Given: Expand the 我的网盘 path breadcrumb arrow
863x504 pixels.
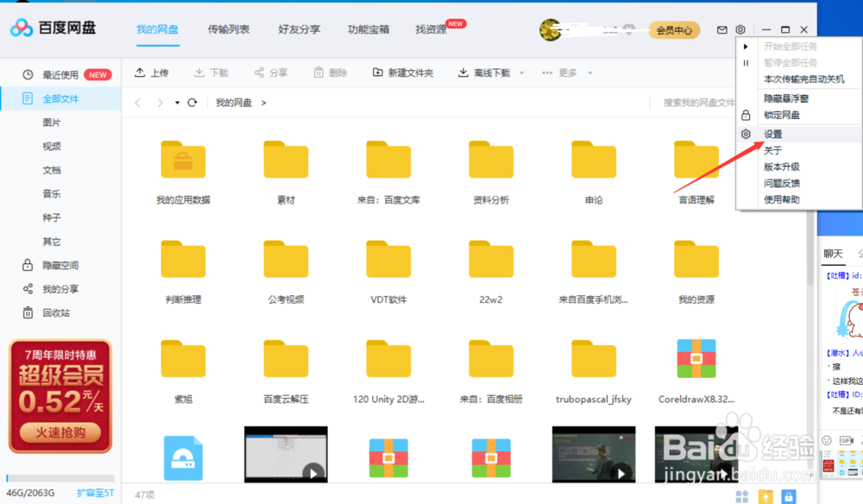Looking at the screenshot, I should tap(263, 102).
